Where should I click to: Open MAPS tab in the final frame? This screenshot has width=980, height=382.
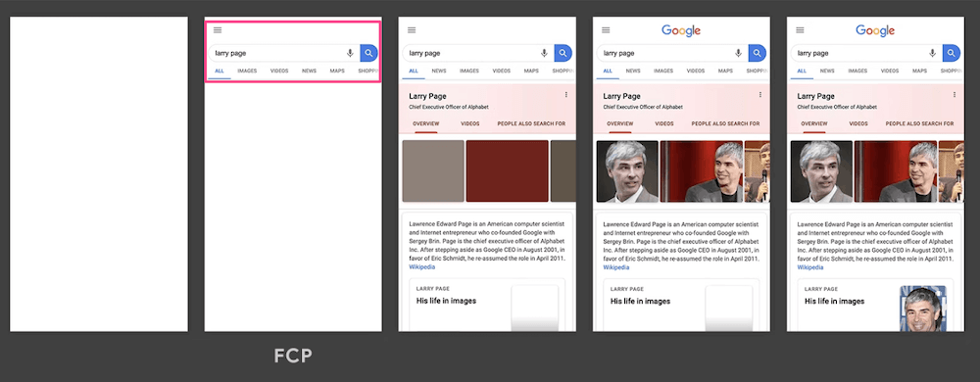click(919, 72)
